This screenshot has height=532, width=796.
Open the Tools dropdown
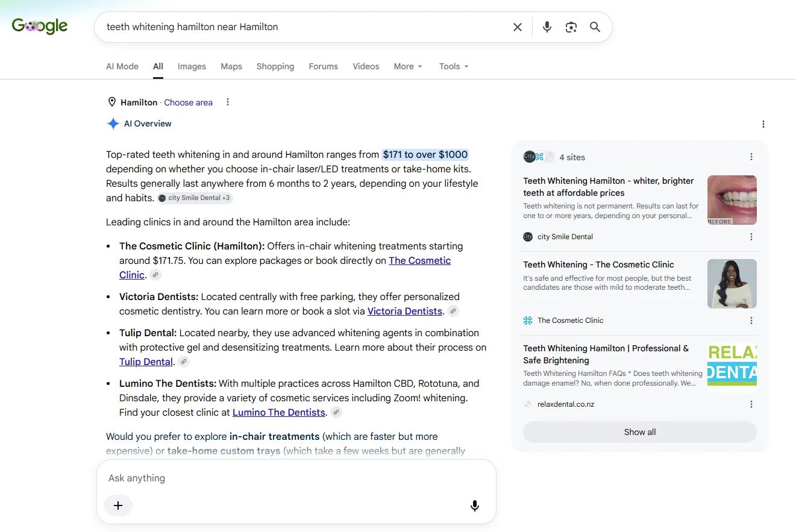click(454, 66)
